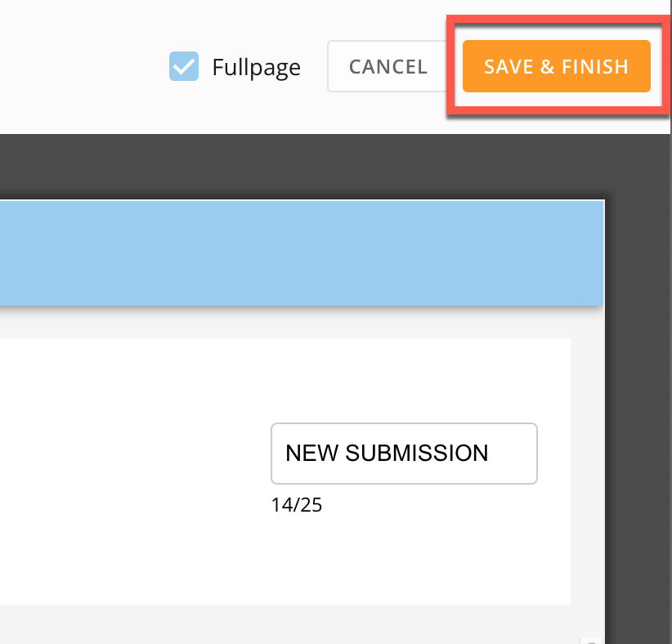Click the blue header banner
The width and height of the screenshot is (672, 644).
pos(301,252)
